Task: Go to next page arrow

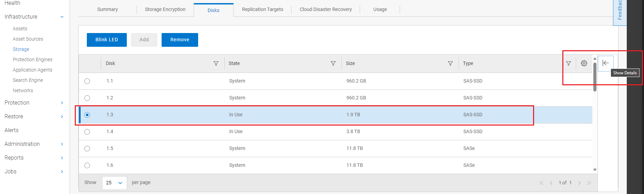Action: tap(580, 183)
